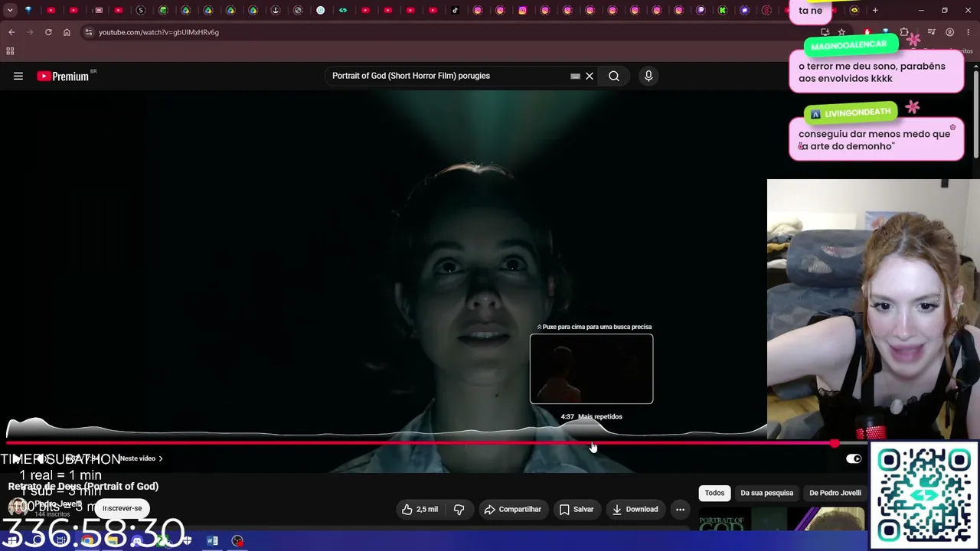Share the video via Compartilhar

[x=512, y=509]
